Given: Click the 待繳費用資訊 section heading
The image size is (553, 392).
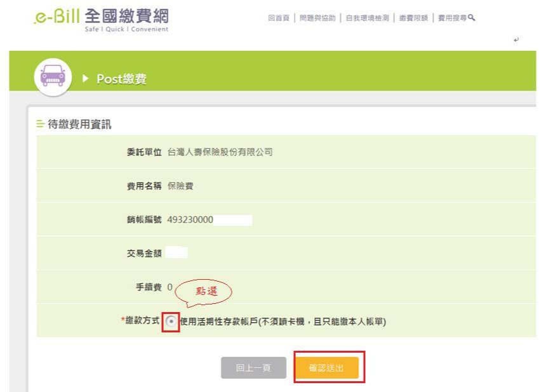Looking at the screenshot, I should point(79,124).
